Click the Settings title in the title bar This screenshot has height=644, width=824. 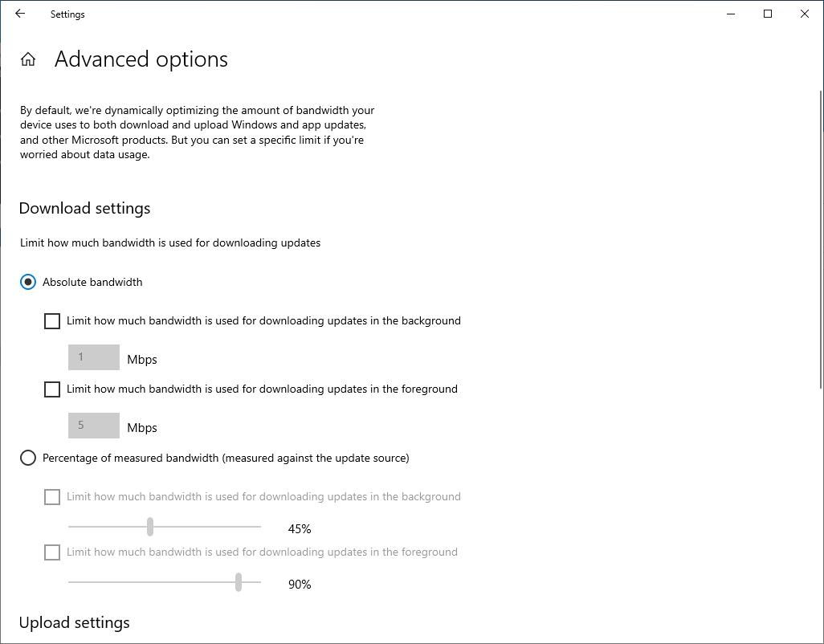[67, 14]
